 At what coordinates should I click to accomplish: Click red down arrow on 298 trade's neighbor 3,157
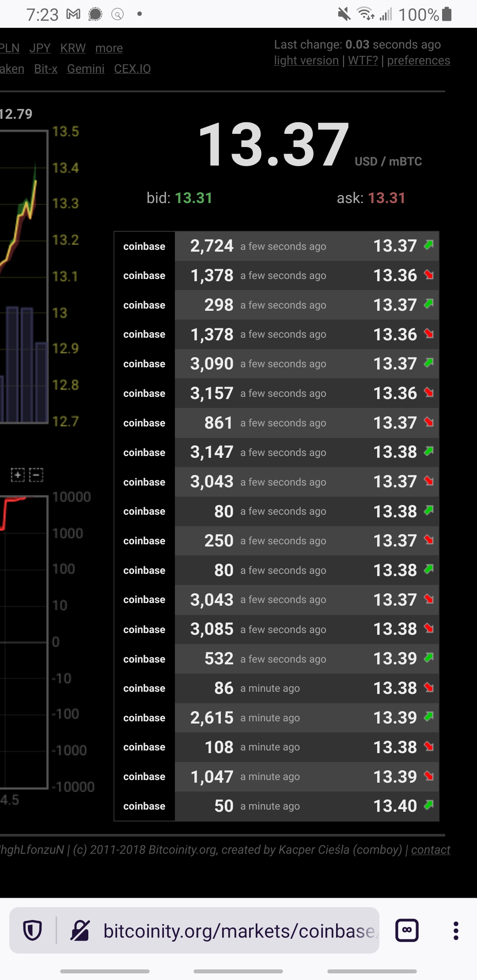tap(428, 392)
